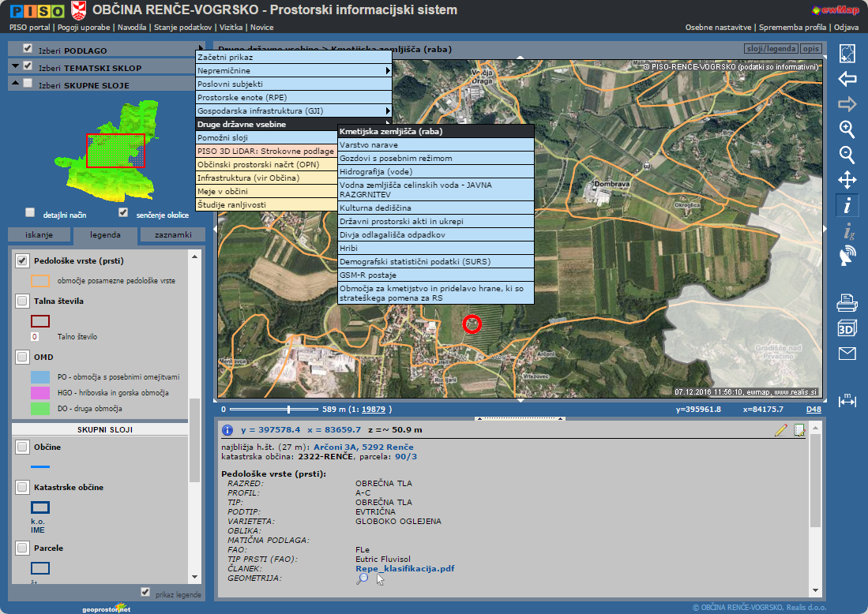
Task: Toggle the Talna števila layer checkbox
Action: (23, 301)
